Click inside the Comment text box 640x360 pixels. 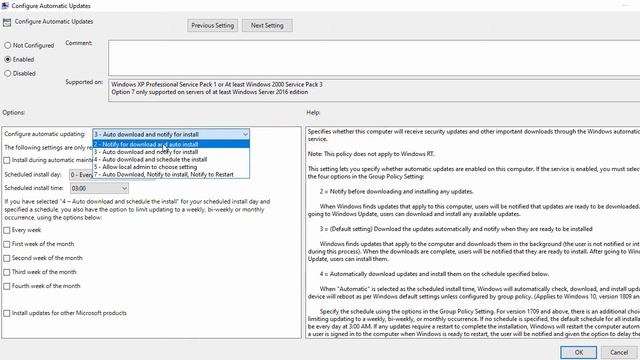[374, 58]
